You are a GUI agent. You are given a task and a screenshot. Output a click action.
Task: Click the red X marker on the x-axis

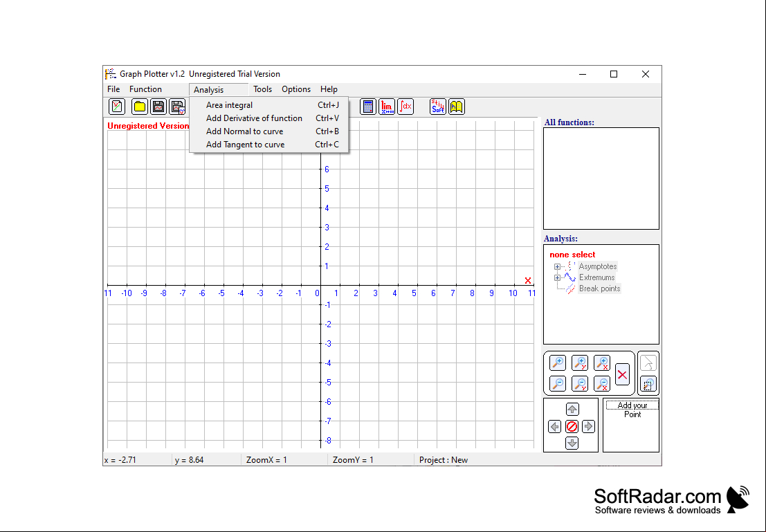(527, 280)
